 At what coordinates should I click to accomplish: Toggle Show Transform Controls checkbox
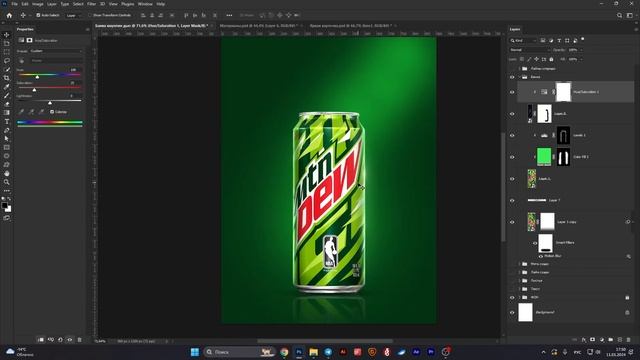click(90, 16)
